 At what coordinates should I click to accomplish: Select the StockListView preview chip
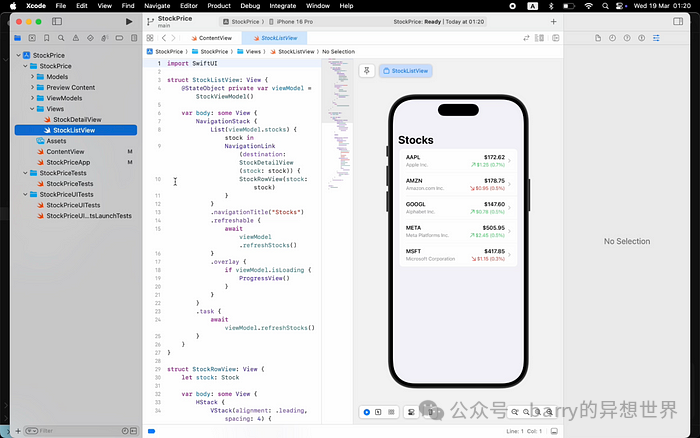405,71
